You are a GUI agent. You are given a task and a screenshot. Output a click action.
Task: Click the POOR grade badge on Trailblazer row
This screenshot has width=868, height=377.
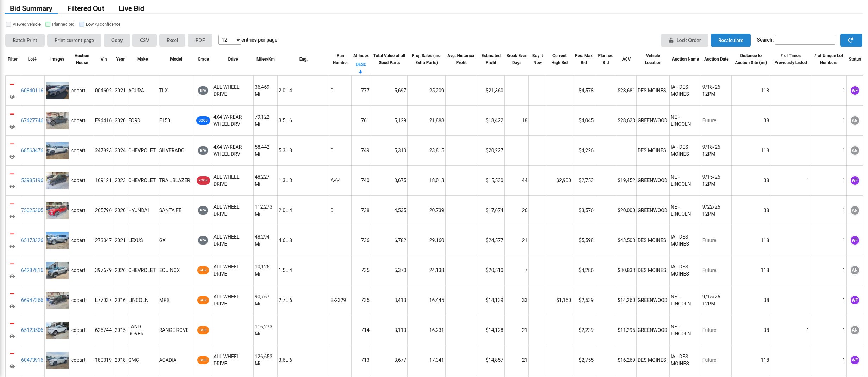point(203,180)
